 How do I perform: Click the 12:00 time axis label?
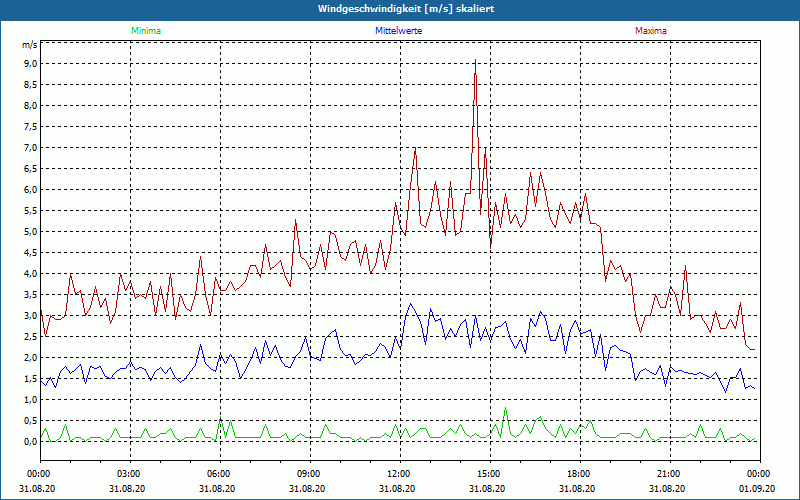pos(397,474)
